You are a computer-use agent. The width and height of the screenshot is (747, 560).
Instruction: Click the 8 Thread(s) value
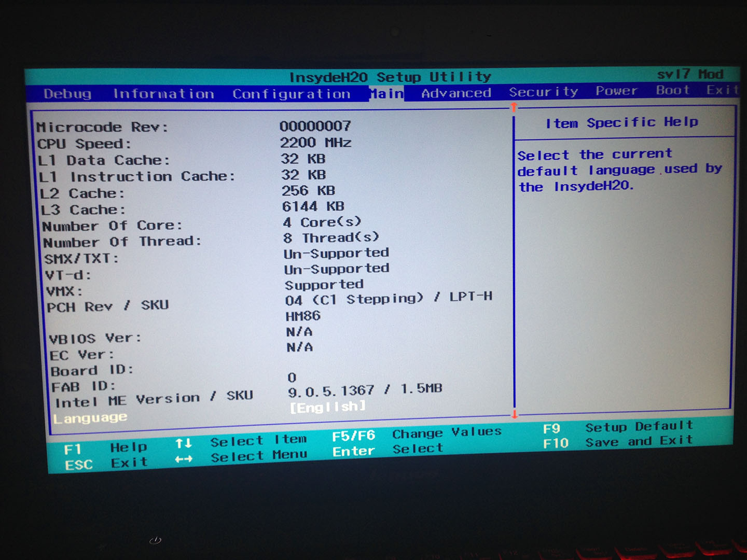pyautogui.click(x=331, y=238)
